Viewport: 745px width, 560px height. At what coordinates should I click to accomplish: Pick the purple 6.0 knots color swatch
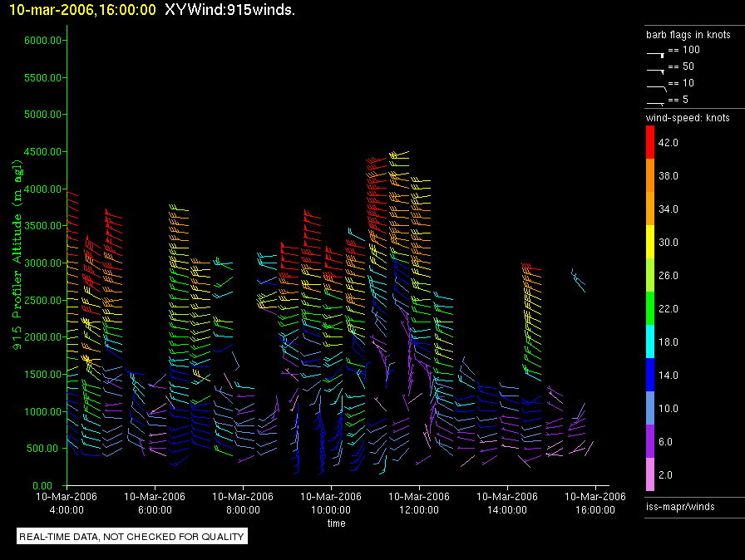point(652,441)
